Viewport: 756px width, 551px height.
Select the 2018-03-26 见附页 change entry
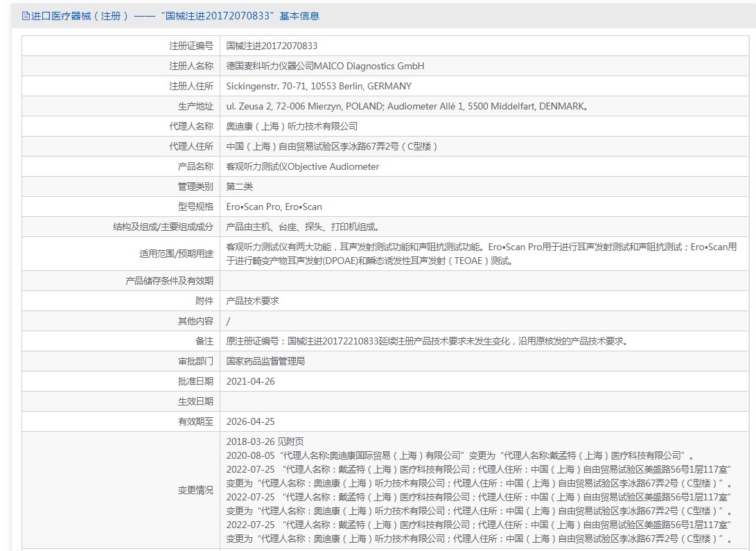tap(265, 441)
